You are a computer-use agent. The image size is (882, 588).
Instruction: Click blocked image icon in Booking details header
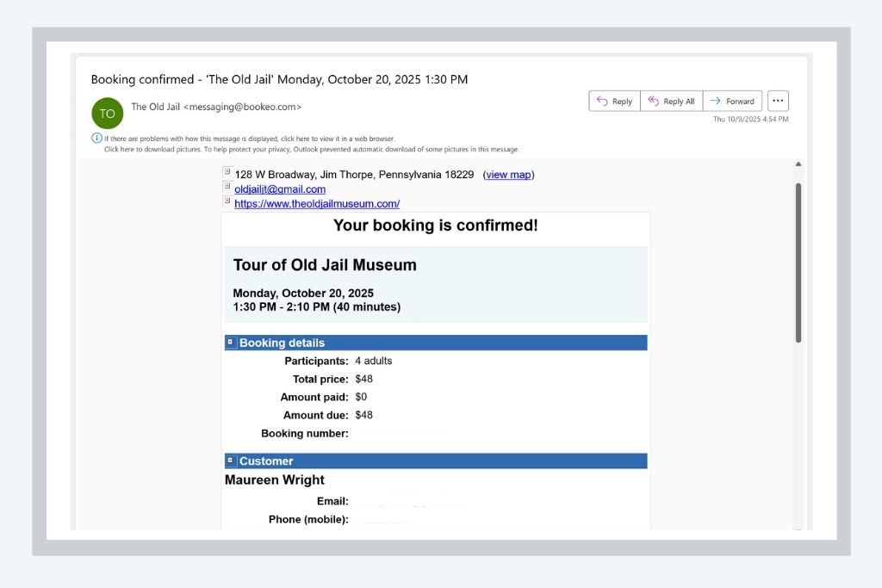tap(230, 342)
